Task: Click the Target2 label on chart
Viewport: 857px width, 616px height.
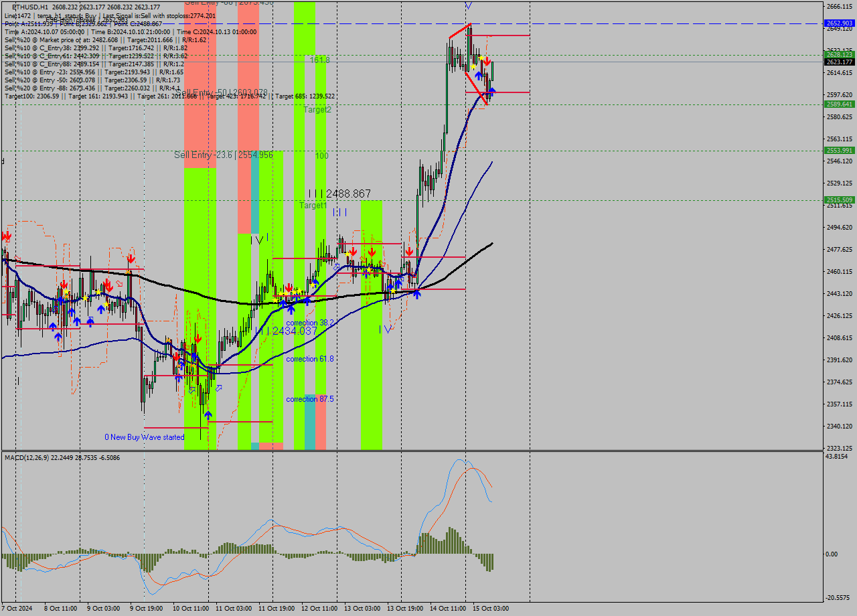Action: click(x=317, y=109)
